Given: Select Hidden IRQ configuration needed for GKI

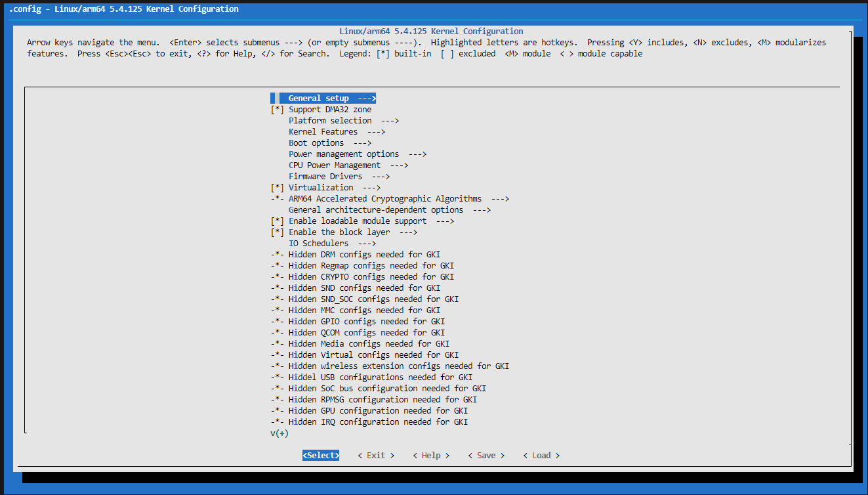Looking at the screenshot, I should point(369,422).
